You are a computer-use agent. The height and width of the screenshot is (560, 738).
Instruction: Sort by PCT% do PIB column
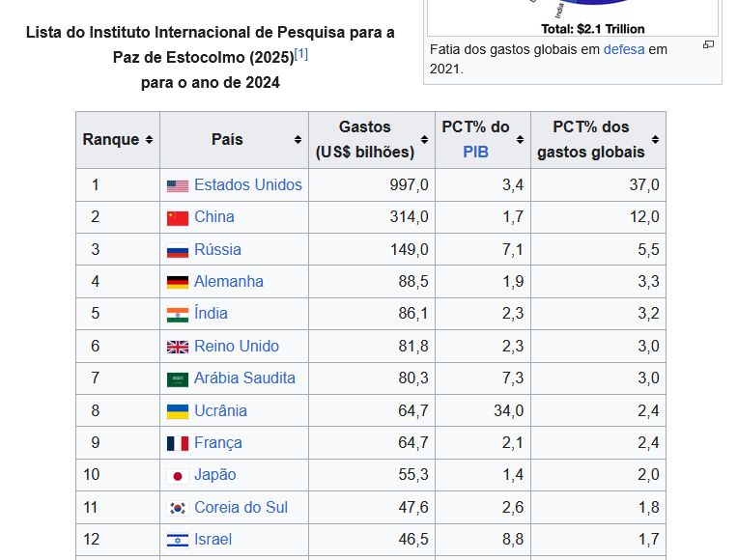(520, 140)
